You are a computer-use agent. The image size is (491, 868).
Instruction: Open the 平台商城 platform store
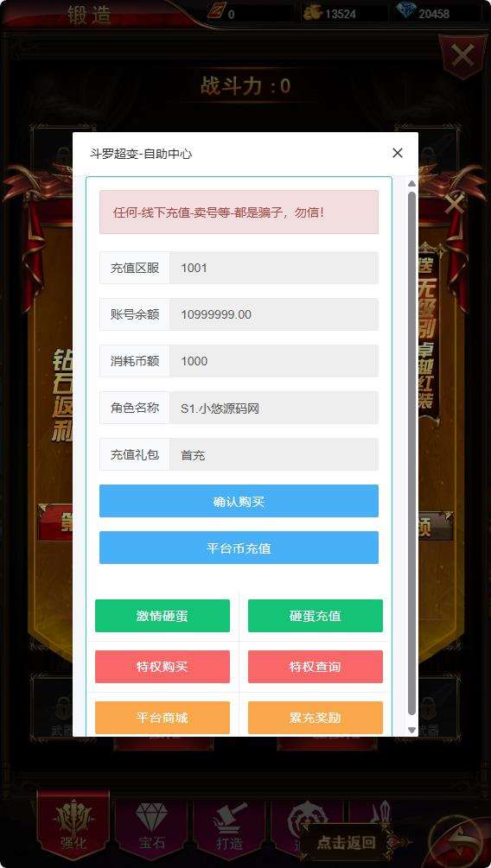point(163,718)
